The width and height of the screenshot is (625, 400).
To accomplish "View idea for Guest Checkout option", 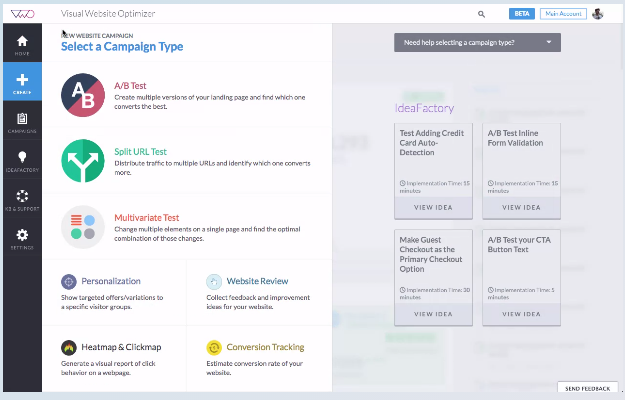I will [433, 314].
